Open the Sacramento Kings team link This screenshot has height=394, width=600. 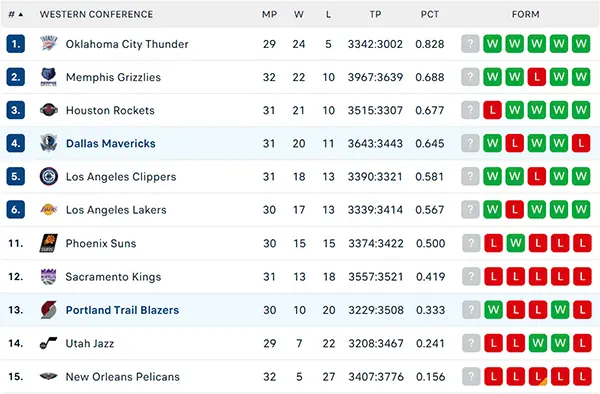113,277
